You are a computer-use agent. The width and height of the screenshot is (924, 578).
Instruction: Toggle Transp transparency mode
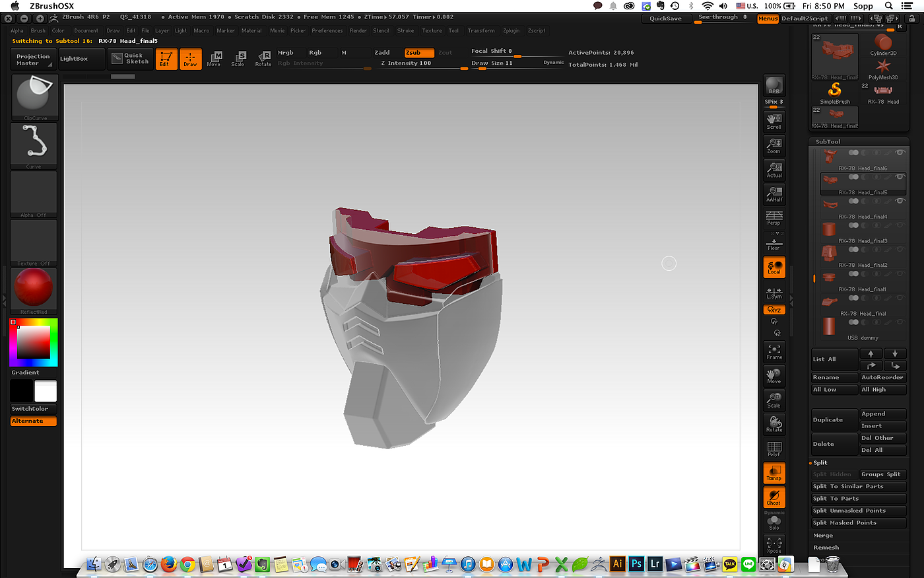(x=774, y=472)
